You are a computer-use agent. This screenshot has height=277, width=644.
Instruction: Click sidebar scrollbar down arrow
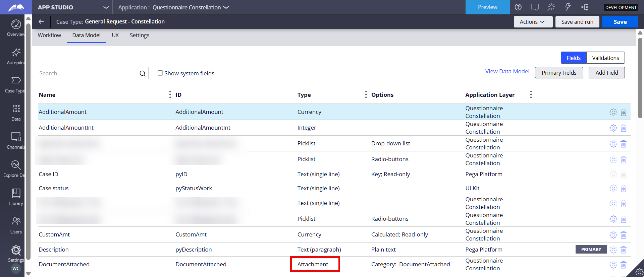pos(28,274)
